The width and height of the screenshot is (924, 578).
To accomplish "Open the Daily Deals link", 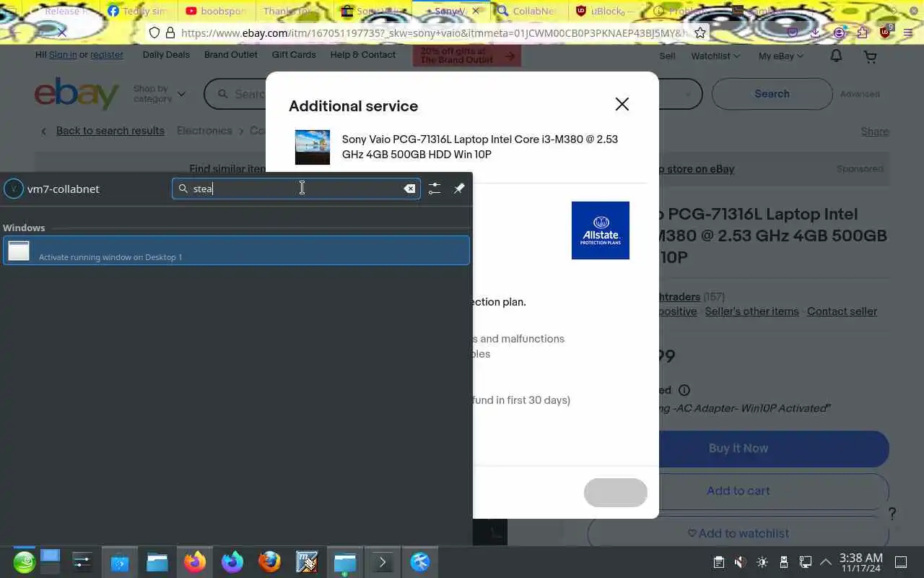I will click(x=166, y=55).
